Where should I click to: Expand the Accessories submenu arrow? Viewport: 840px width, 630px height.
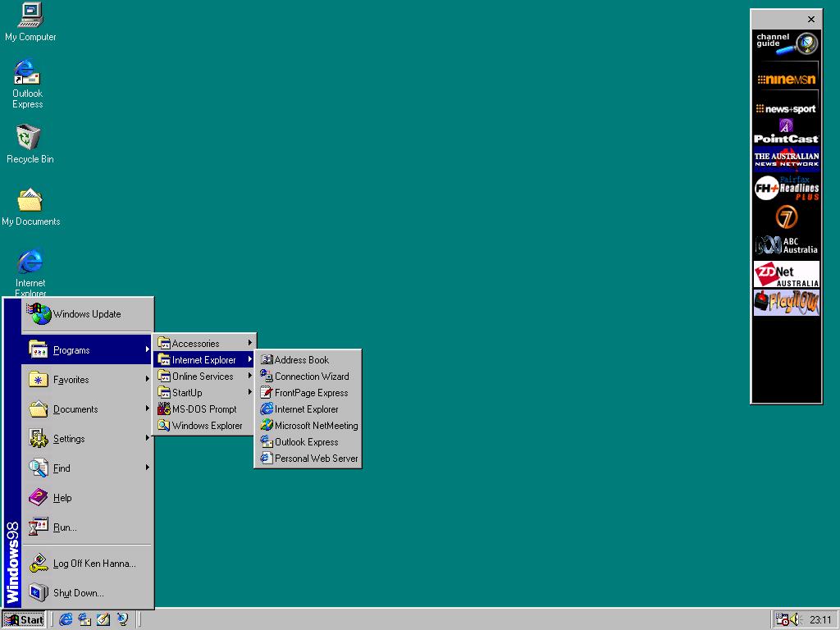(249, 342)
